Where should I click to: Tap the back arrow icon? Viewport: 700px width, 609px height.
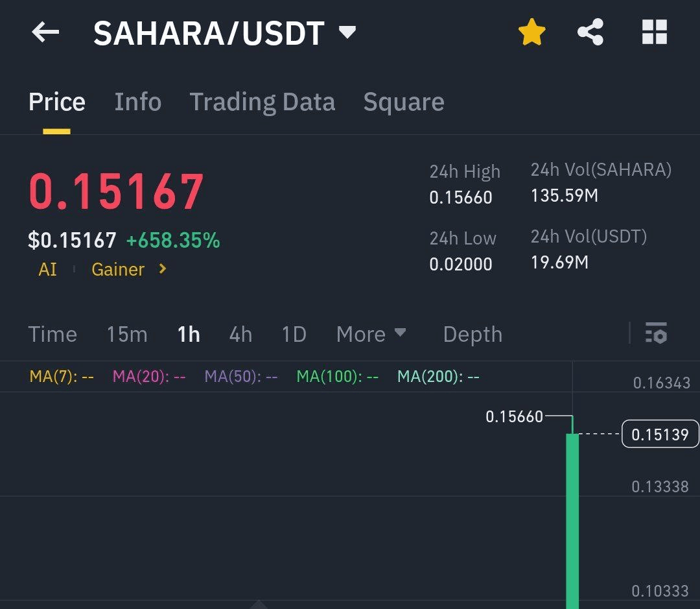(45, 32)
